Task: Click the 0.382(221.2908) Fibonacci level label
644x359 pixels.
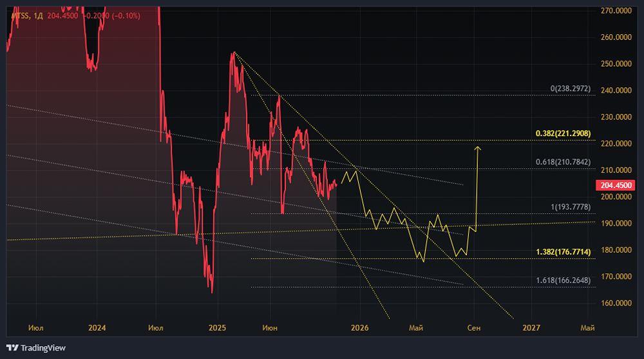Action: coord(563,133)
